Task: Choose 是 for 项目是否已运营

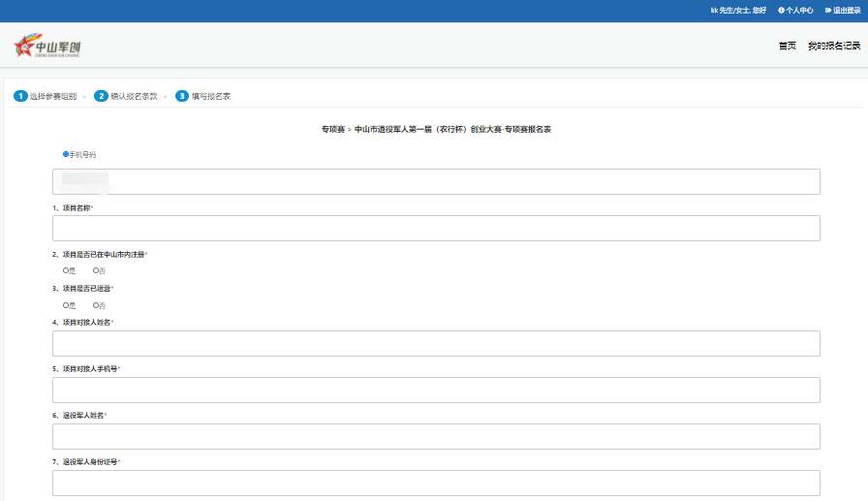Action: pos(66,305)
